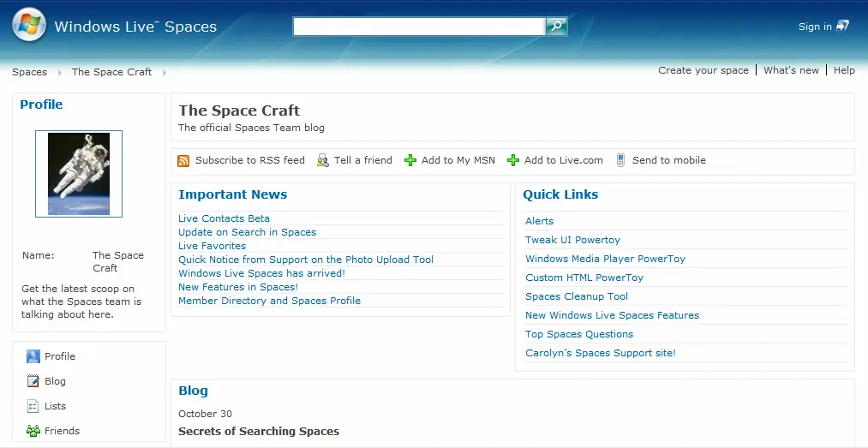
Task: Click Subscribe to RSS feed link
Action: tap(249, 160)
